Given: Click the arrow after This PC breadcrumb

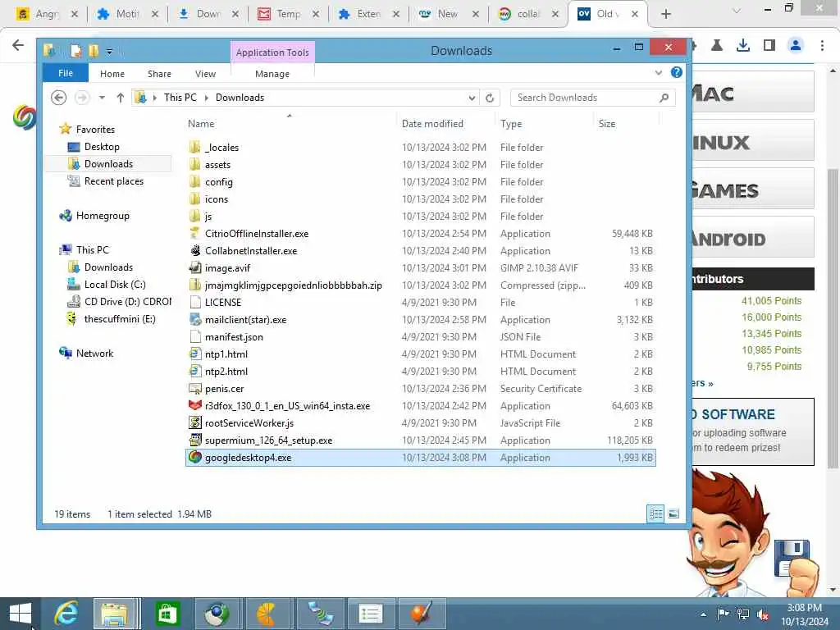Looking at the screenshot, I should pos(206,98).
